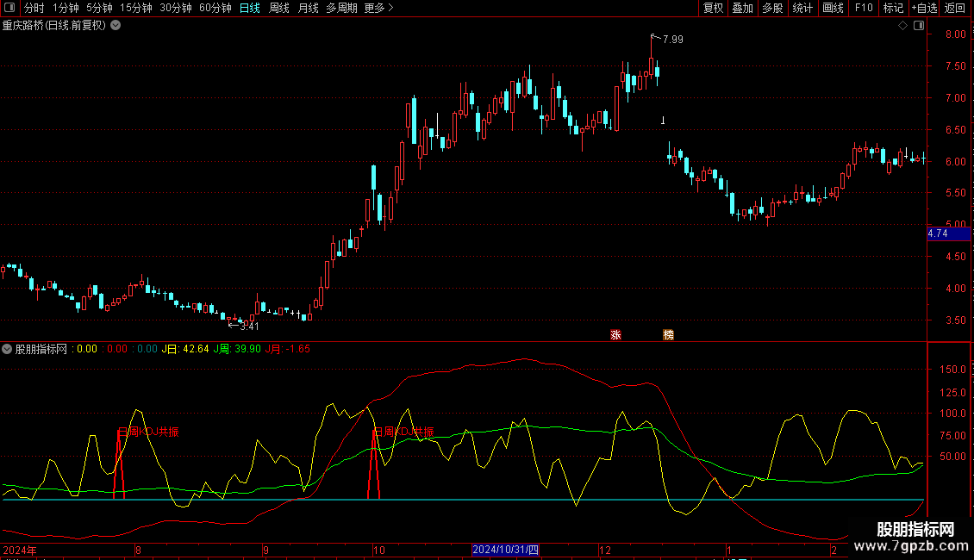
Task: Click the 榜 info marker on chart
Action: coord(668,334)
